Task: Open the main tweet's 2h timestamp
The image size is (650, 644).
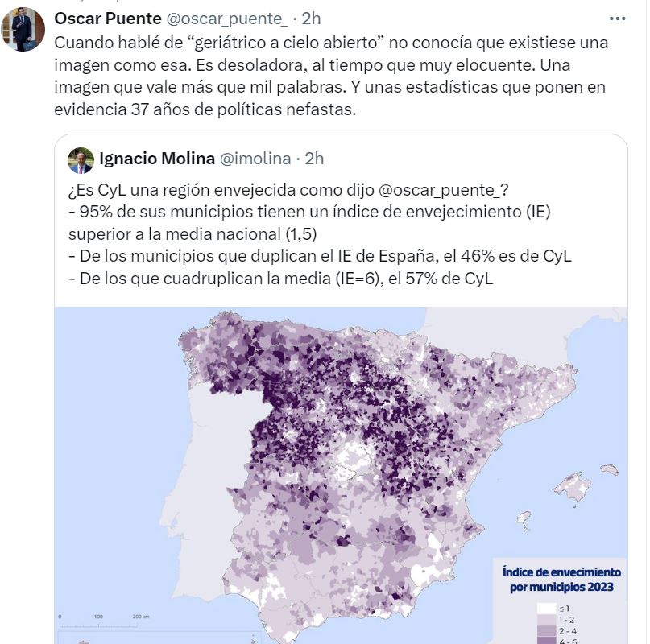Action: click(311, 19)
